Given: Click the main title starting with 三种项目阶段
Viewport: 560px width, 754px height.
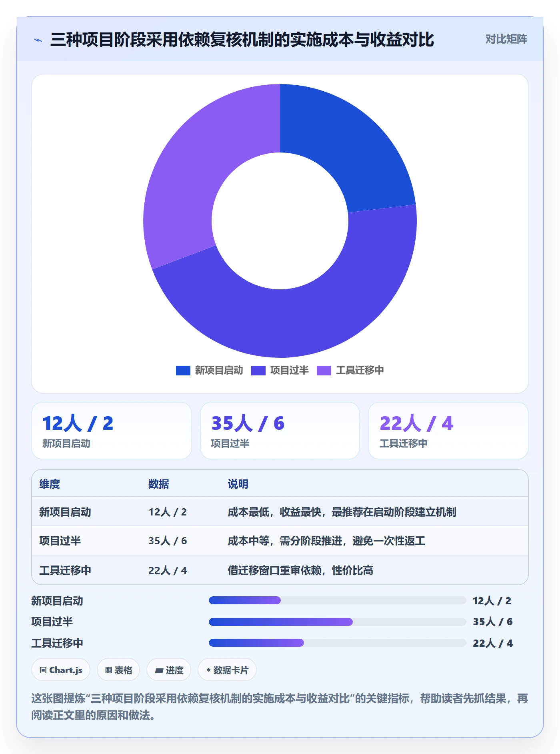Looking at the screenshot, I should [x=242, y=40].
